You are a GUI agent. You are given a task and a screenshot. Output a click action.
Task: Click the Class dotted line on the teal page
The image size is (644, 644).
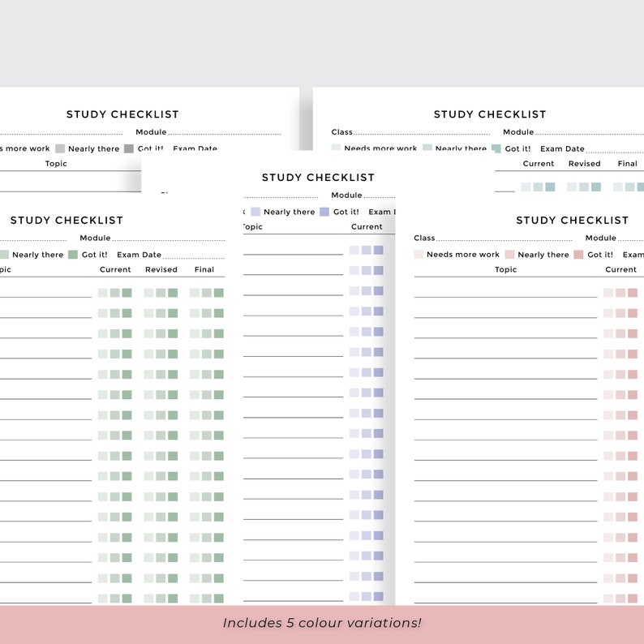click(422, 134)
